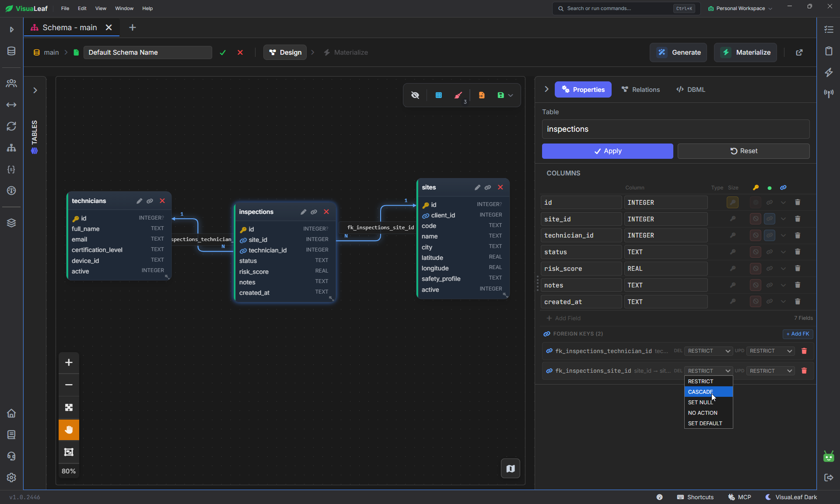Toggle foreign key link for technician_id column

pyautogui.click(x=770, y=235)
